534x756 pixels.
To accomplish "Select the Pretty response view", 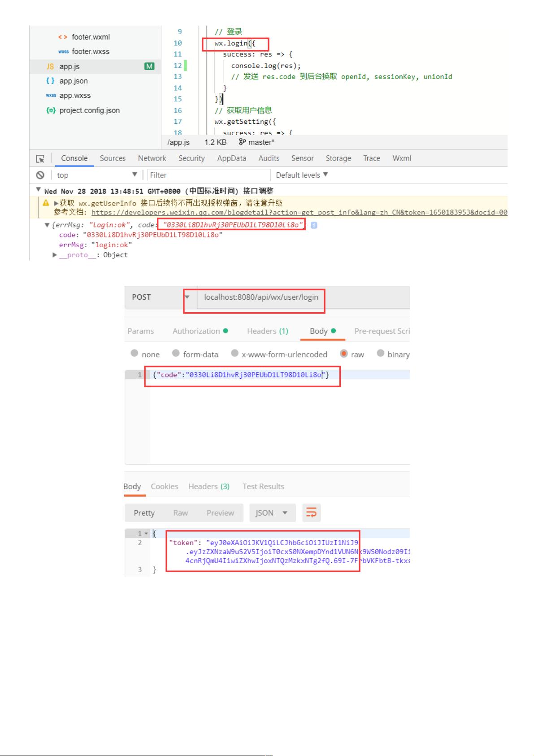I will (x=144, y=513).
